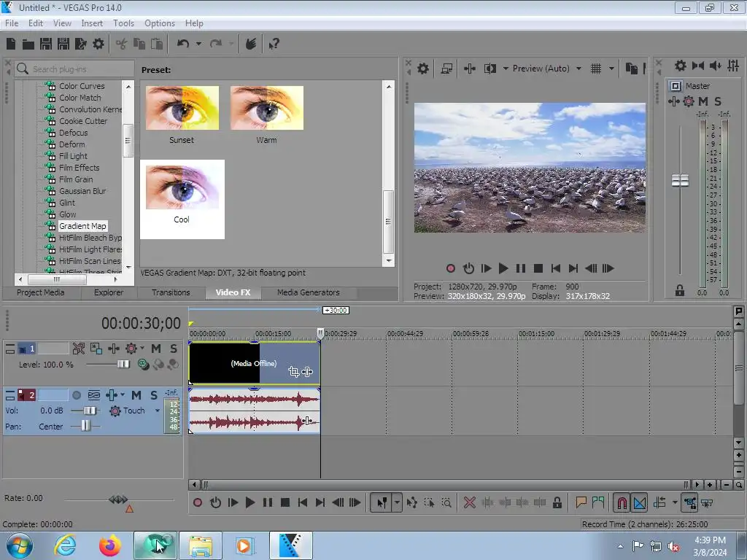Open event pan/crop on video clip
Image resolution: width=747 pixels, height=560 pixels.
[x=293, y=371]
